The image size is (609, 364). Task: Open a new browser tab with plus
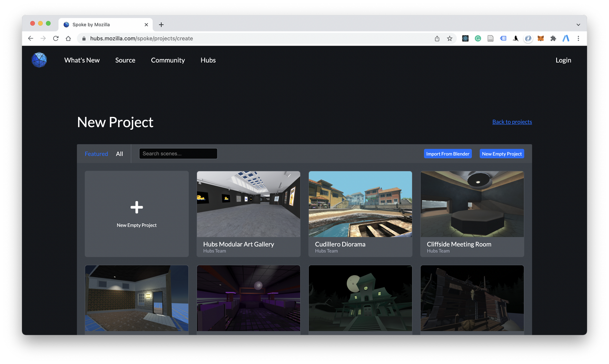coord(161,25)
